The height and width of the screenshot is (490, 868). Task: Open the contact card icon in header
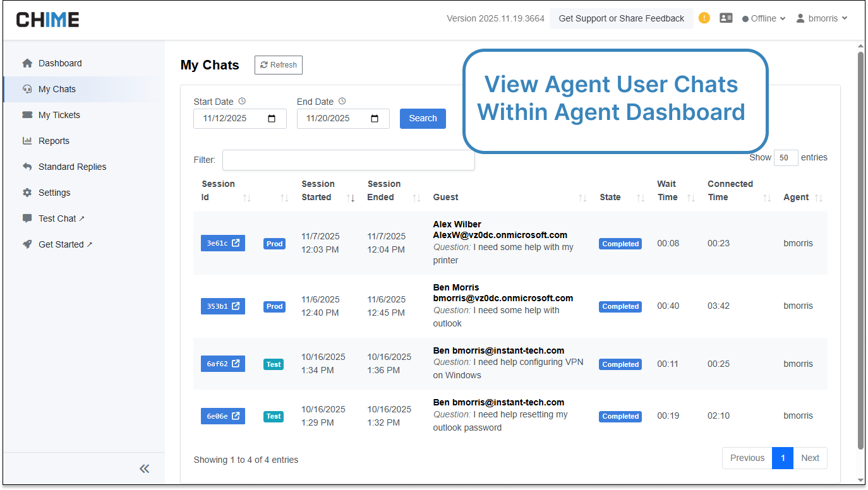pos(726,18)
